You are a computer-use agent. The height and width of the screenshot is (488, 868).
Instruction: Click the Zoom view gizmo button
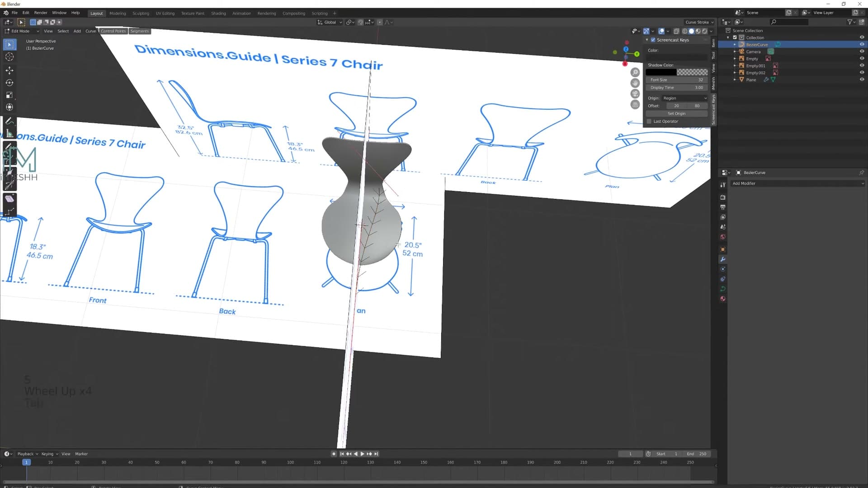point(635,72)
